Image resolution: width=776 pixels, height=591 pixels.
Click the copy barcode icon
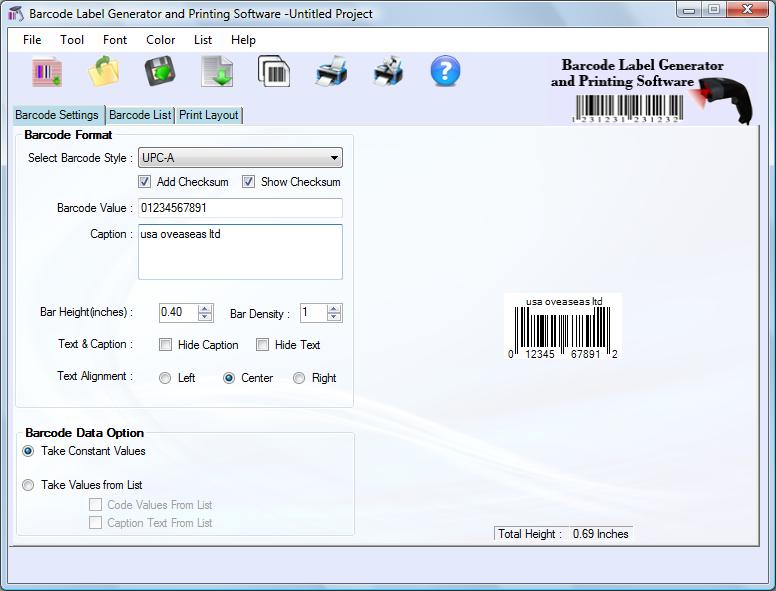pos(274,72)
